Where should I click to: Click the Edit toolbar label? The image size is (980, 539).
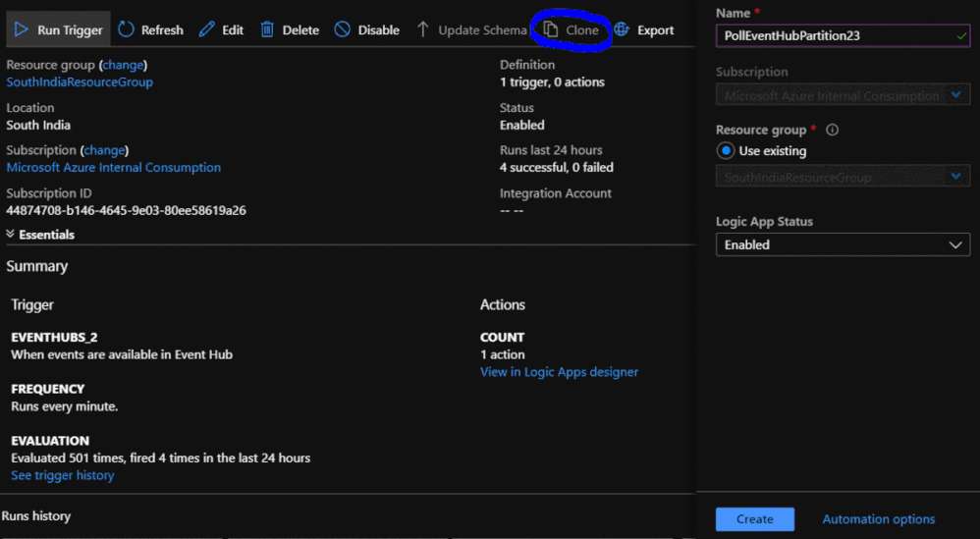pyautogui.click(x=233, y=30)
